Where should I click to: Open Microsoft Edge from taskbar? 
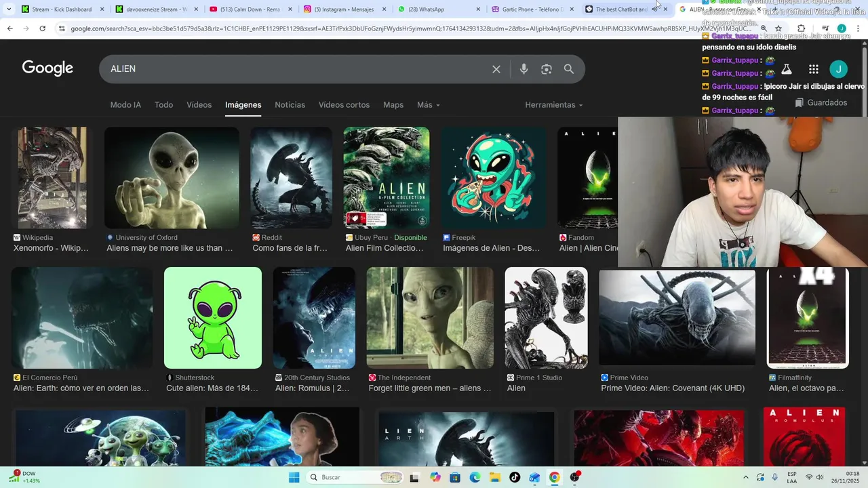(475, 477)
